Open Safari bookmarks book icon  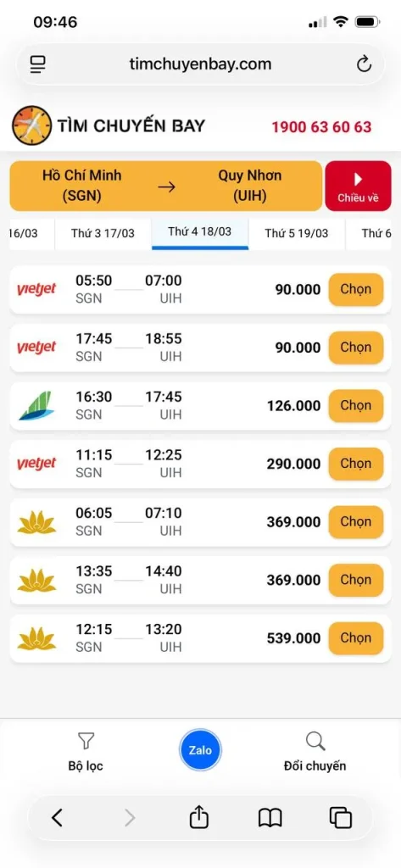pos(270,818)
